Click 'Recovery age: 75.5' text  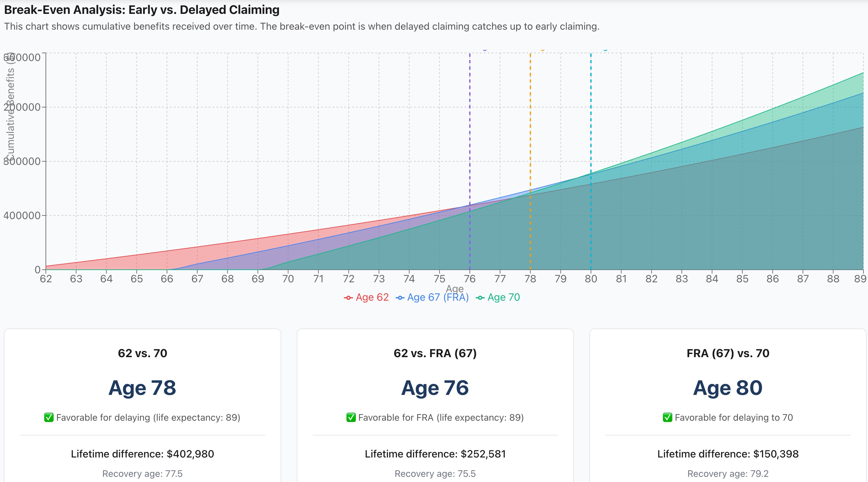click(x=435, y=474)
